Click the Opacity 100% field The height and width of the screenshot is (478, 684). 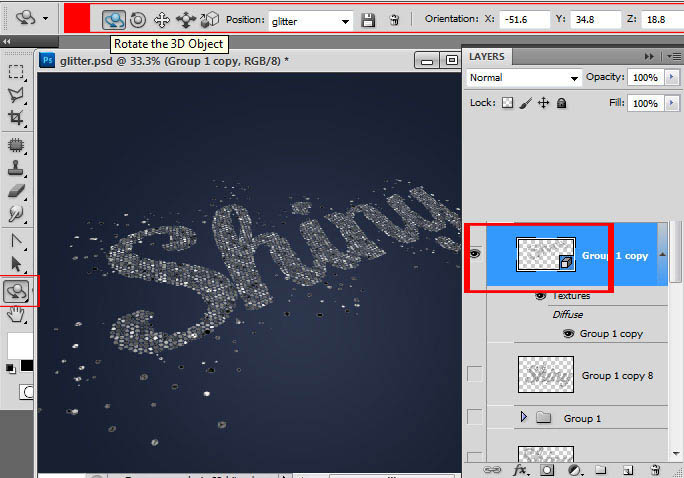click(645, 78)
